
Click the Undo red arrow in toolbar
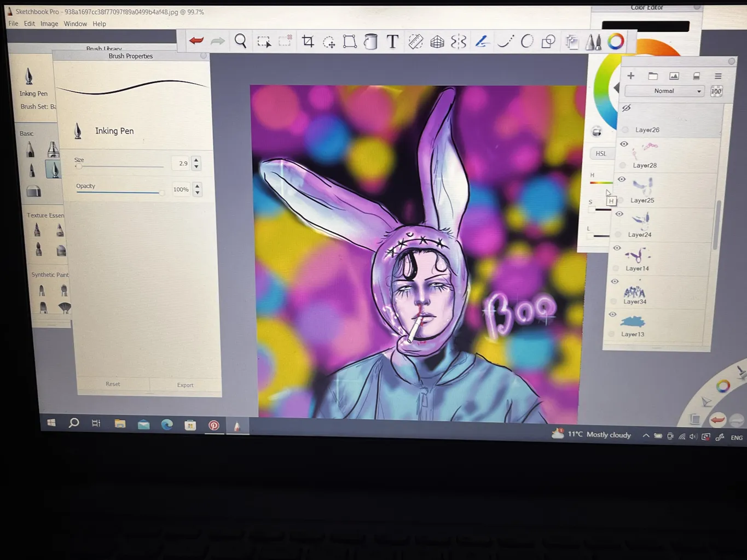click(x=196, y=41)
